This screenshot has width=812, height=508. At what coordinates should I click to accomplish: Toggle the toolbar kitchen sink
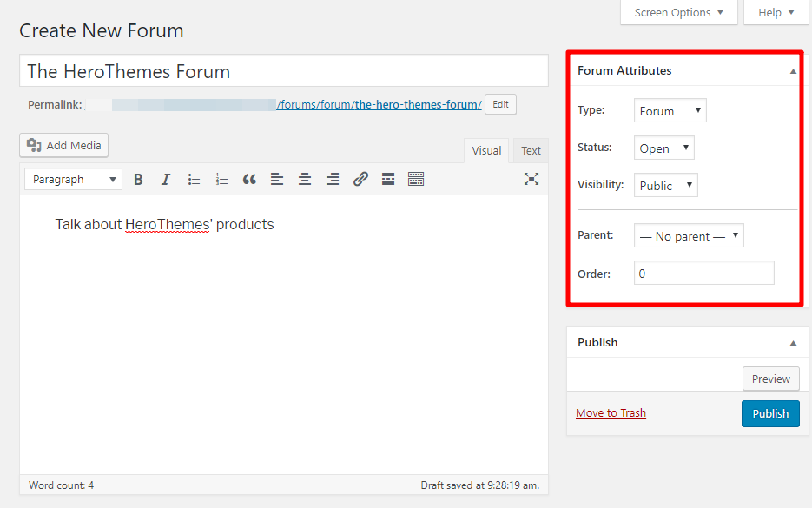pos(416,179)
